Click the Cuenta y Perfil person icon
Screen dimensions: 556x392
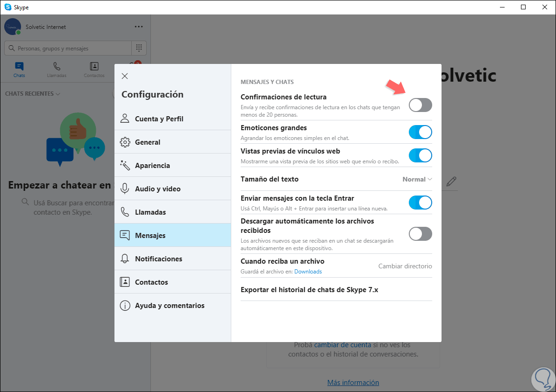click(125, 118)
